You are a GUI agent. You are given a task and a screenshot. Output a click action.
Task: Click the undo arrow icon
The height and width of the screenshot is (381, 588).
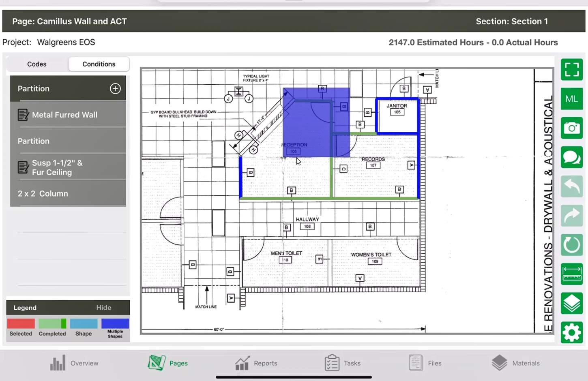(x=571, y=186)
